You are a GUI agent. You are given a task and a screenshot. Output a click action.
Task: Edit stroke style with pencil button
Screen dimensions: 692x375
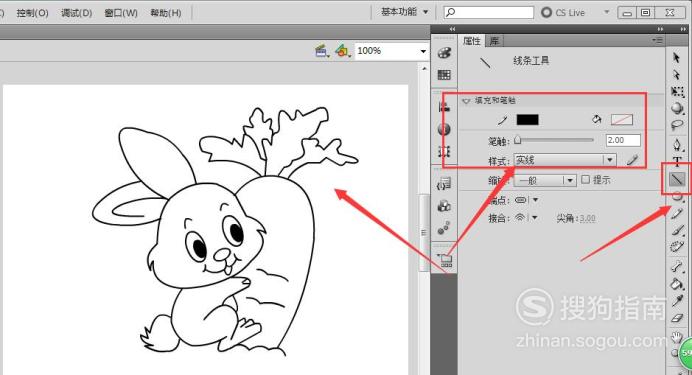pos(632,160)
